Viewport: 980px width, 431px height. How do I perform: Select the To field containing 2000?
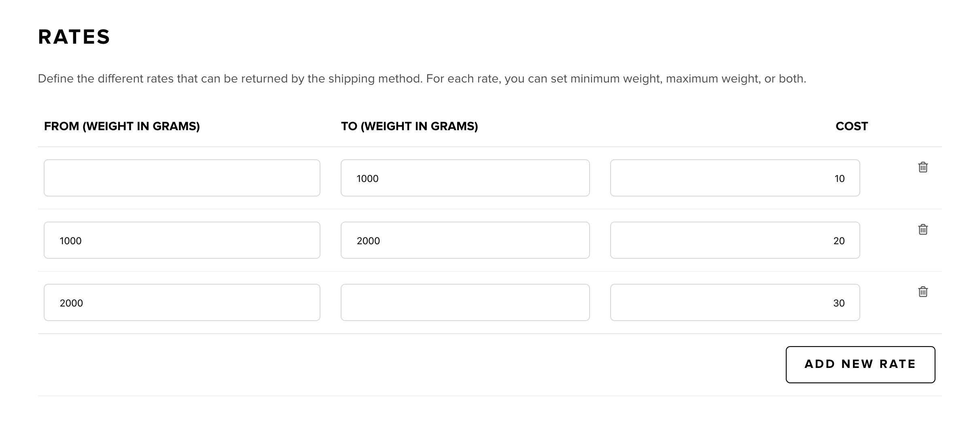coord(465,240)
